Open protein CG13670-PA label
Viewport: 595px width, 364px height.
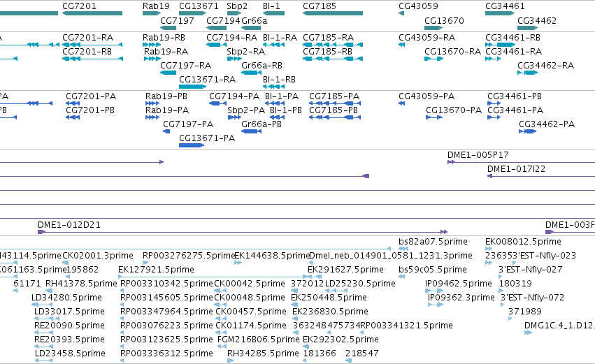(454, 110)
